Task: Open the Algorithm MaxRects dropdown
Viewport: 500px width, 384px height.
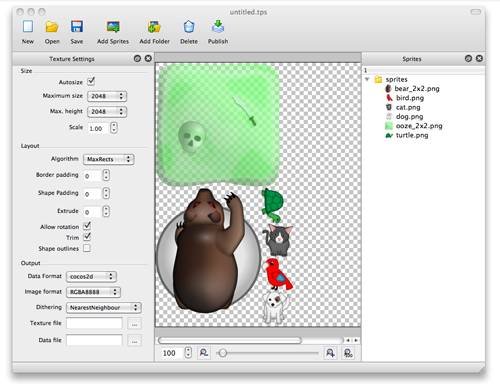Action: point(109,159)
